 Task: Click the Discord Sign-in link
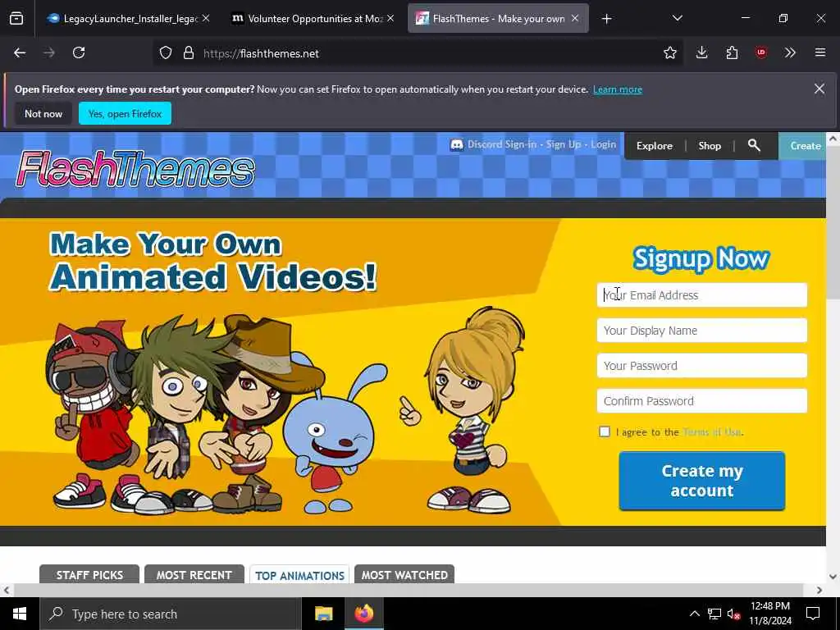point(501,144)
